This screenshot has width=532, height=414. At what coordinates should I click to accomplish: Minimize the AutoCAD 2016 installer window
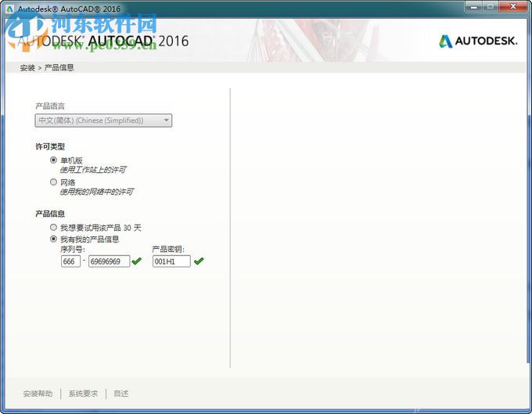tap(474, 6)
